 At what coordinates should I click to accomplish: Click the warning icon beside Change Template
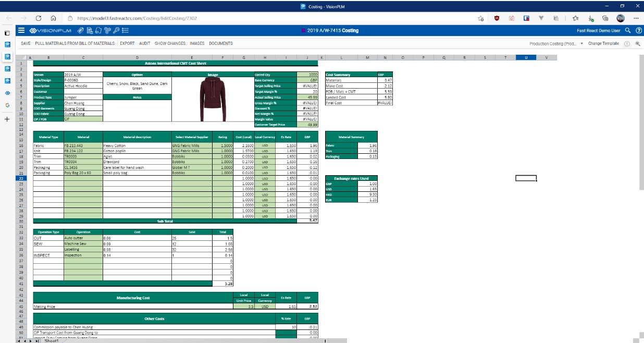point(627,44)
